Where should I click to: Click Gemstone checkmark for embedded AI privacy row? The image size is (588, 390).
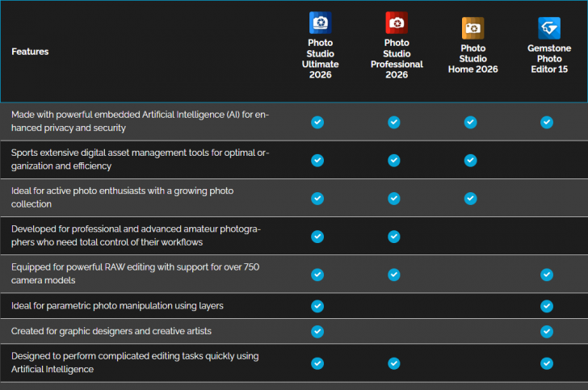547,122
